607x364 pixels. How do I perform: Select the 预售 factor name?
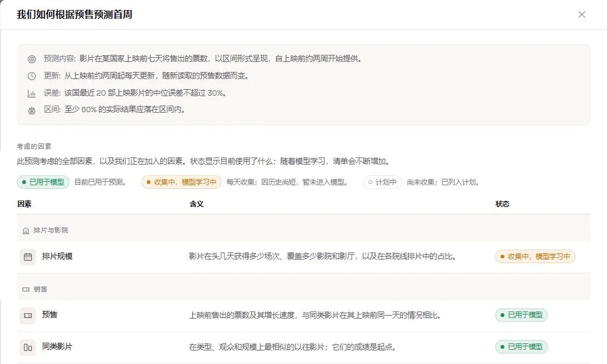(50, 314)
